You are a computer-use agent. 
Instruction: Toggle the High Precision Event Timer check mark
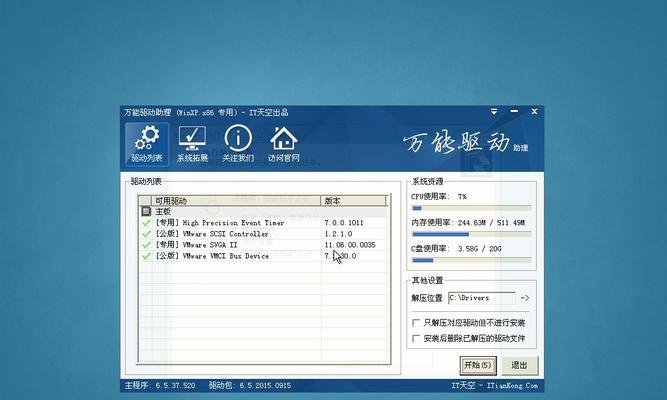[x=146, y=223]
